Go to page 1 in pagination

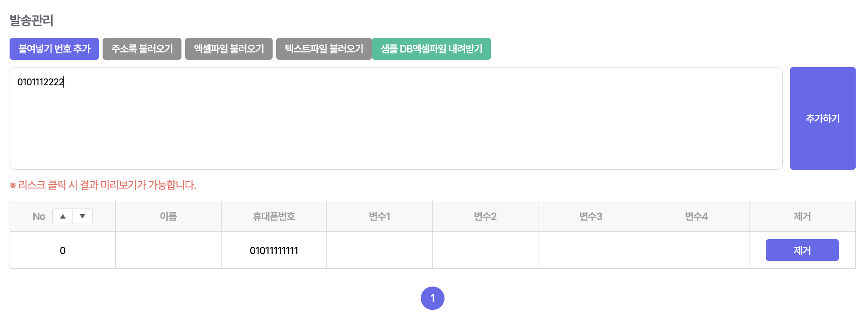click(432, 298)
